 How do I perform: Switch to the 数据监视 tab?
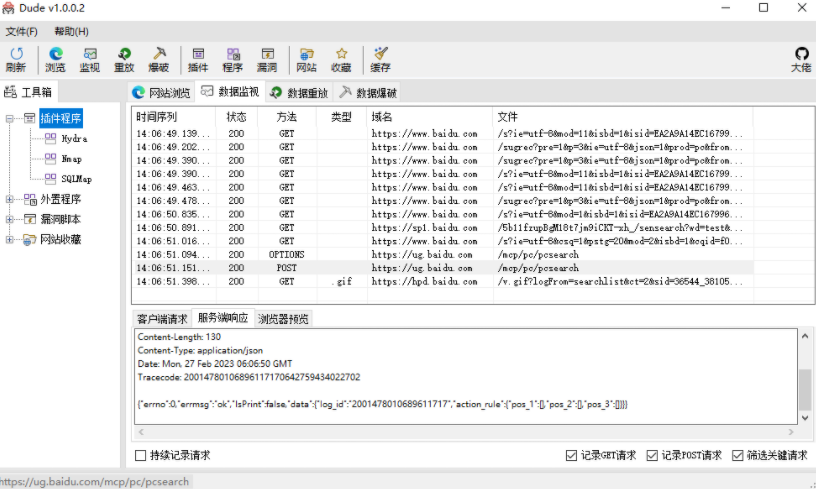pos(230,92)
